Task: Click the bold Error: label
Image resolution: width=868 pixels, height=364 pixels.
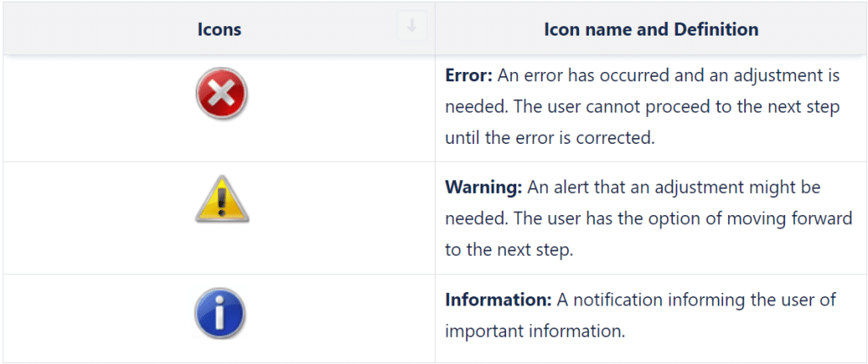Action: (469, 74)
